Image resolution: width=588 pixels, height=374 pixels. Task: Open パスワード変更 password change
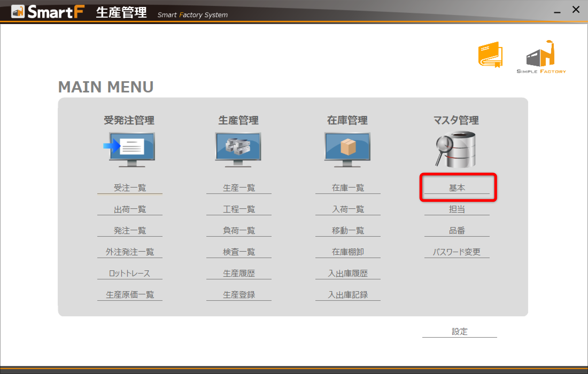click(457, 252)
